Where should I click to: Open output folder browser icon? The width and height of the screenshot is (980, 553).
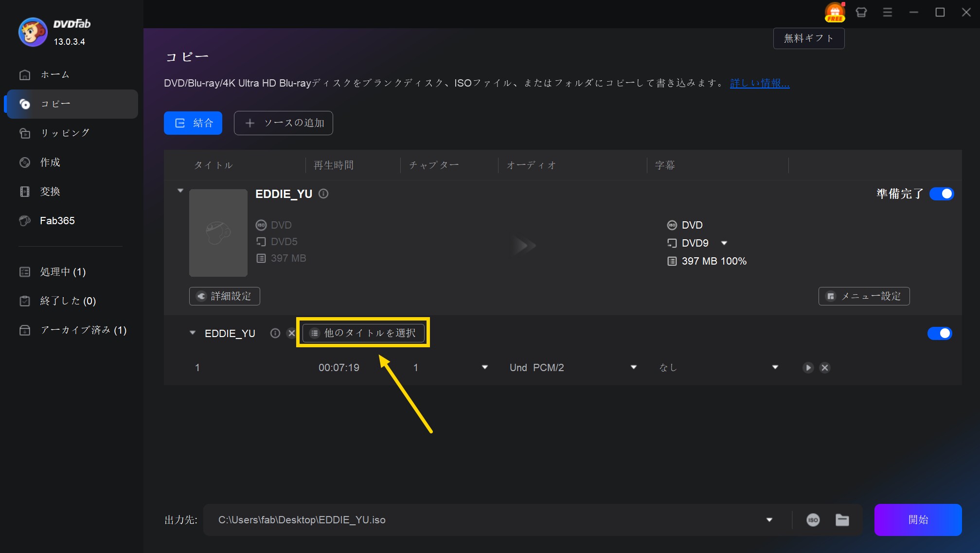click(842, 520)
